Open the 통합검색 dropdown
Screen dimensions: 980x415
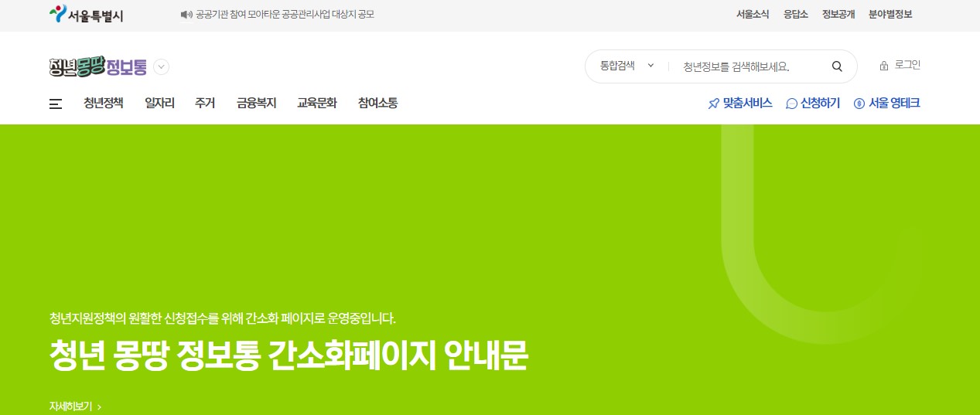coord(627,66)
